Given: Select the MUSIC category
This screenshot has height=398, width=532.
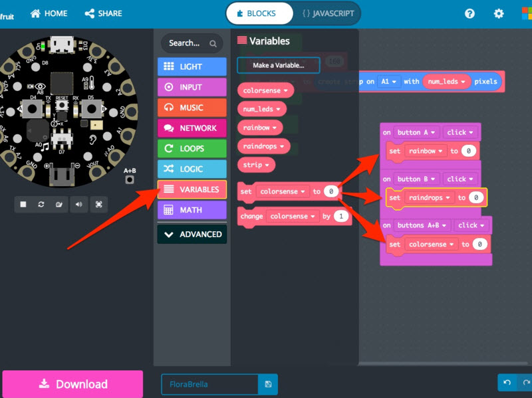Looking at the screenshot, I should point(192,108).
